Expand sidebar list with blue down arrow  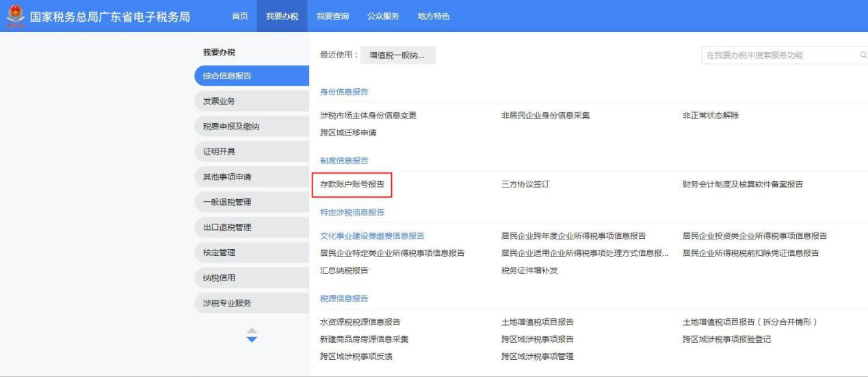(x=252, y=339)
